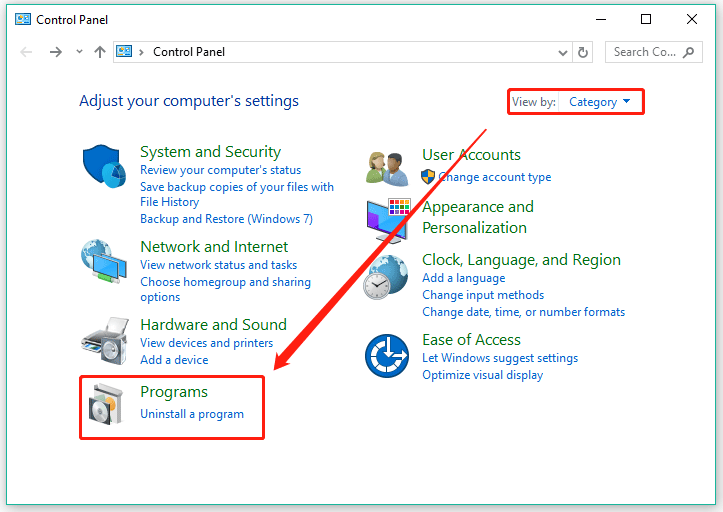Open the Network and Internet globe icon
723x512 pixels.
[x=104, y=261]
